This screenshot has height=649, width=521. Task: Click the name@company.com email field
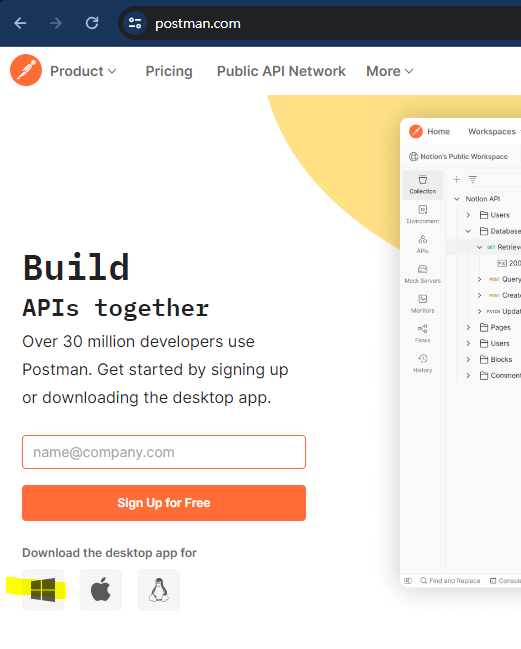164,452
